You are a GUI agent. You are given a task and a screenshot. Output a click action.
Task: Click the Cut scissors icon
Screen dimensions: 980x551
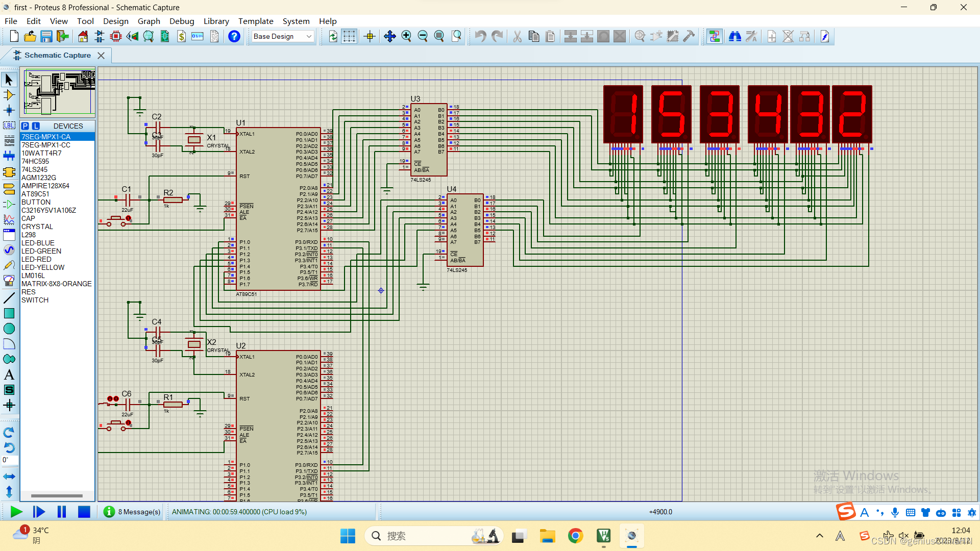click(x=517, y=36)
